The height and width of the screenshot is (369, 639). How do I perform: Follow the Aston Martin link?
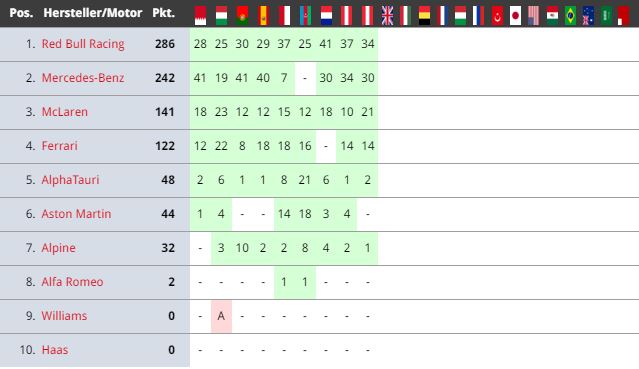(x=76, y=214)
